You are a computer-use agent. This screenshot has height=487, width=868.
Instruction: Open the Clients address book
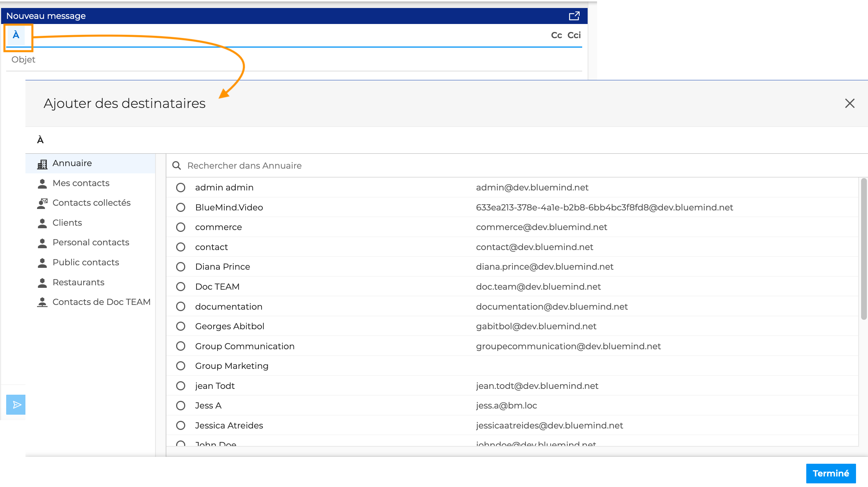[x=67, y=223]
